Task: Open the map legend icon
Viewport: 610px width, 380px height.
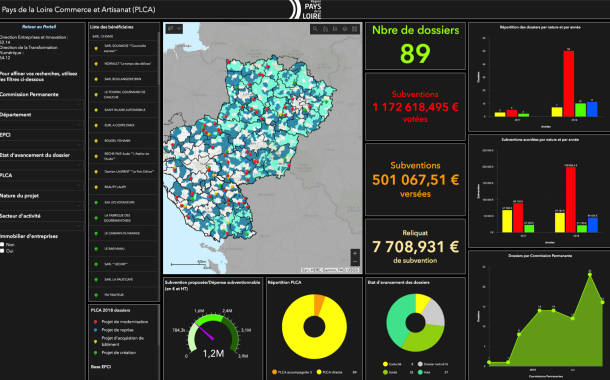Action: (335, 29)
